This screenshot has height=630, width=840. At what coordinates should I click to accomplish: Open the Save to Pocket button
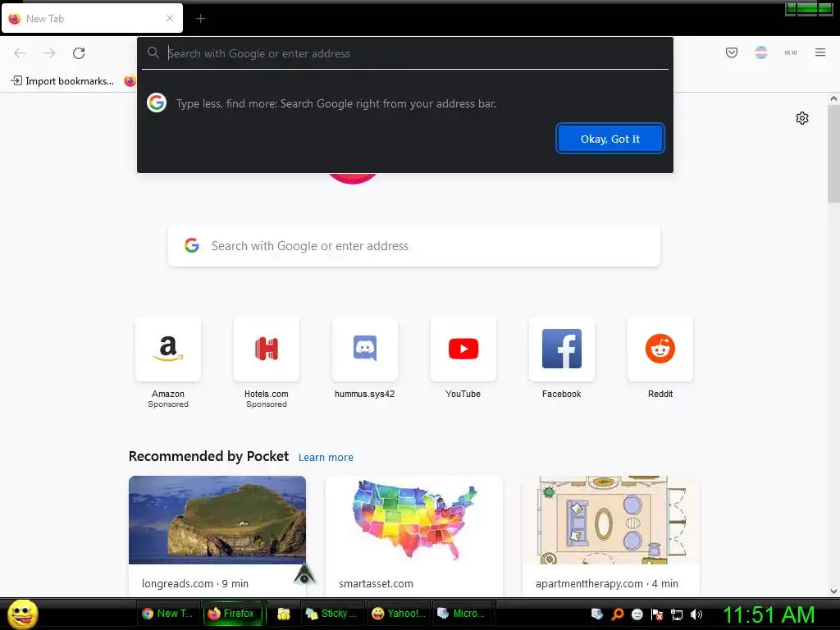pos(731,52)
